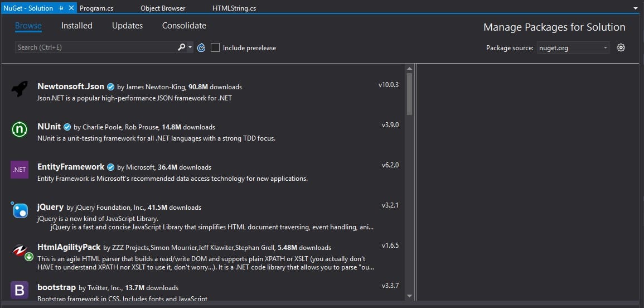Click verified badge next to EntityFramework

coord(110,167)
